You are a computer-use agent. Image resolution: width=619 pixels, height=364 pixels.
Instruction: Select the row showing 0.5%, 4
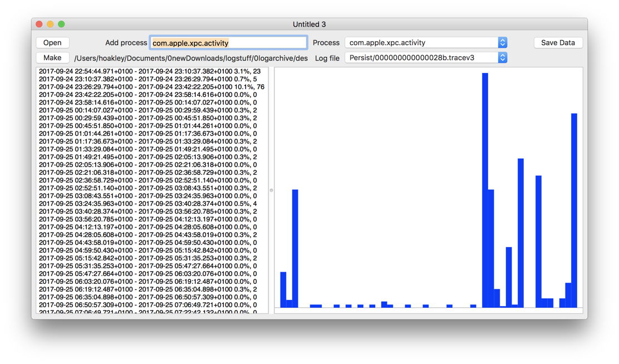click(x=151, y=204)
